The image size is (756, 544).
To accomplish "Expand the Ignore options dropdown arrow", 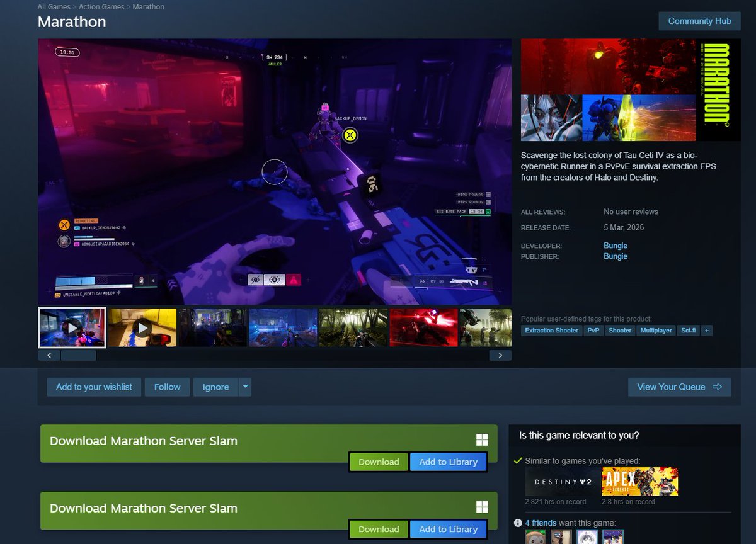I will [x=246, y=387].
